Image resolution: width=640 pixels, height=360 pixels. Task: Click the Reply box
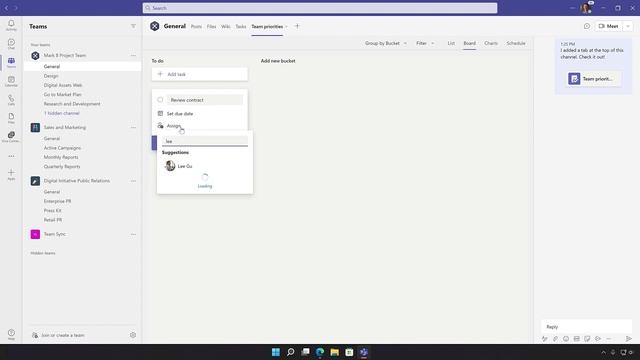[587, 327]
